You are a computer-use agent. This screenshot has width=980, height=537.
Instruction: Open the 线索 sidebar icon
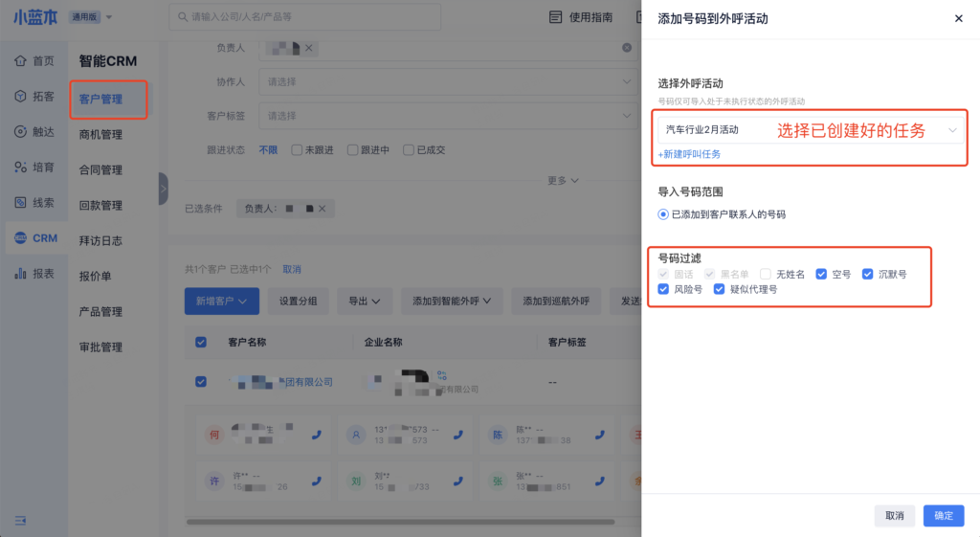[x=20, y=203]
